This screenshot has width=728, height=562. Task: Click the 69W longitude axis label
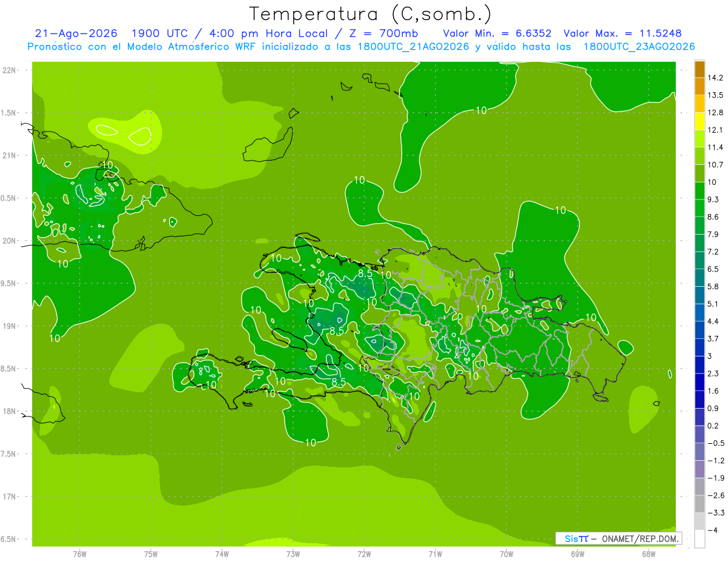(x=578, y=554)
